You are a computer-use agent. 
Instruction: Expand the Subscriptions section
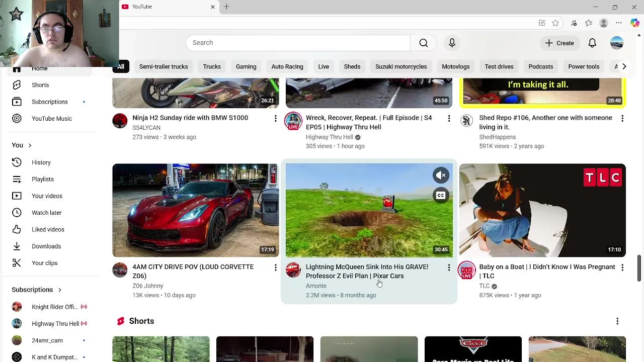[36, 290]
